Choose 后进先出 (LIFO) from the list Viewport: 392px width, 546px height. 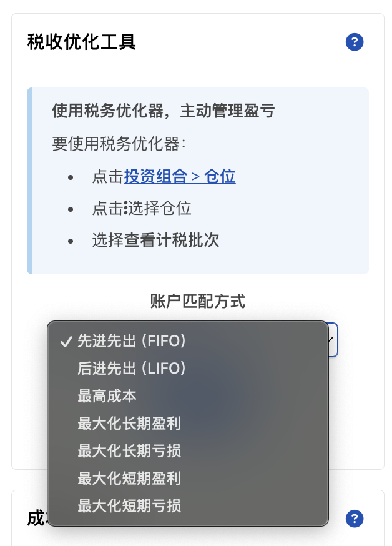132,369
